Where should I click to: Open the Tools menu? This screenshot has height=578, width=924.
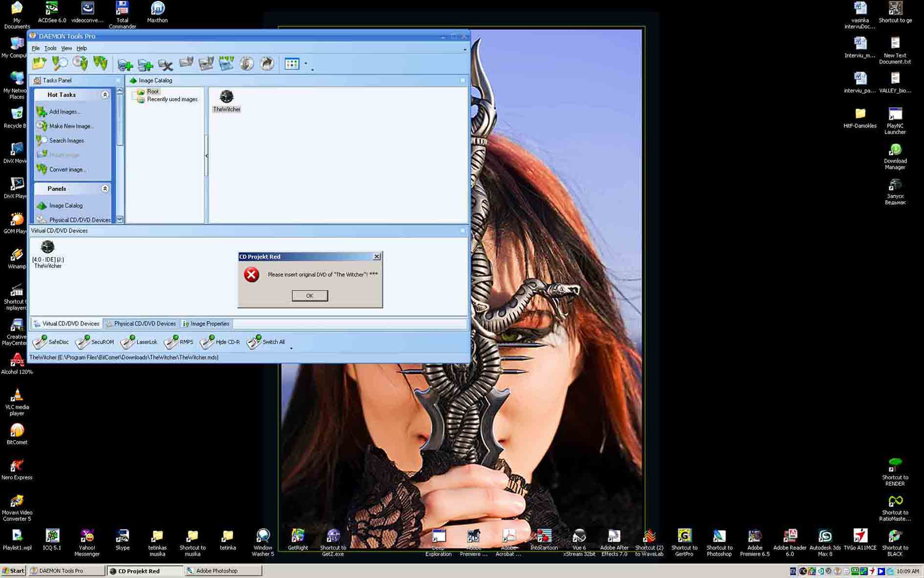50,48
